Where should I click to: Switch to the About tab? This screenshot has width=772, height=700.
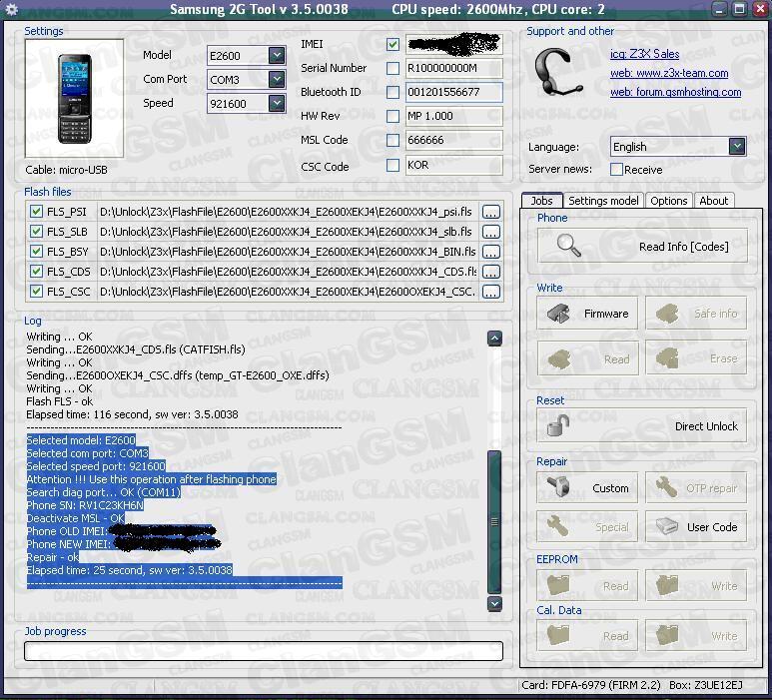pyautogui.click(x=713, y=201)
